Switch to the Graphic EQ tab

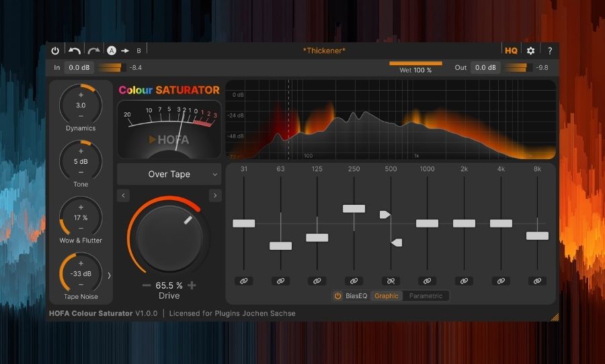pyautogui.click(x=387, y=295)
